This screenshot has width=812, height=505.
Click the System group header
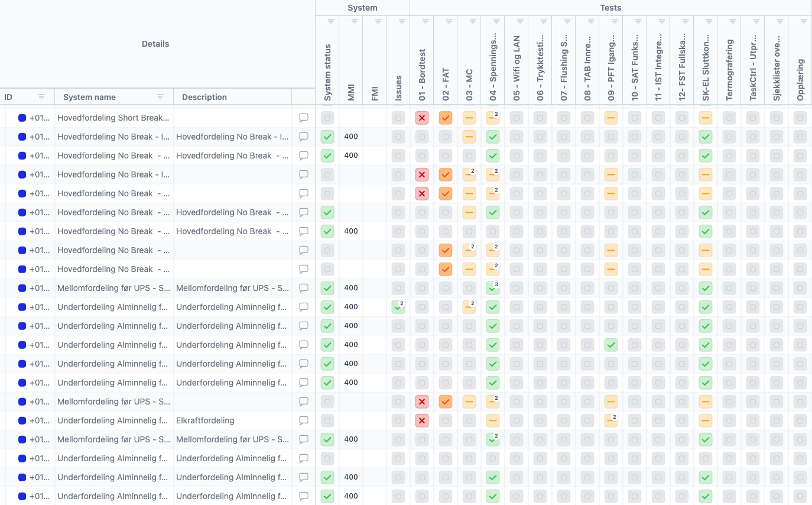point(362,8)
